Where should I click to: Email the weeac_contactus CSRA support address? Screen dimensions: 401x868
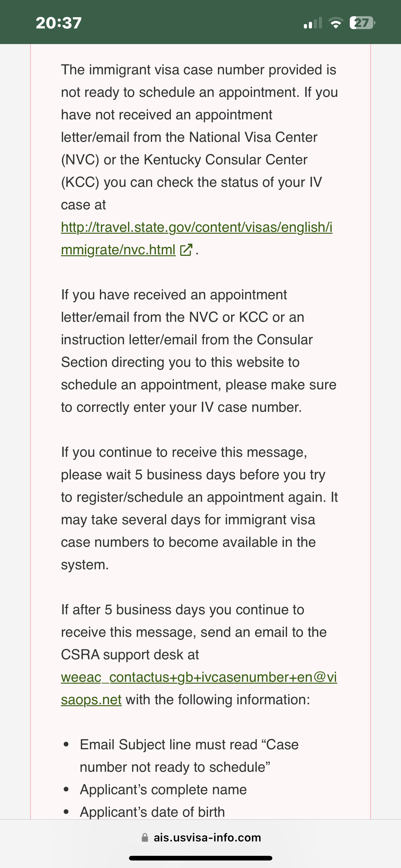click(x=199, y=688)
